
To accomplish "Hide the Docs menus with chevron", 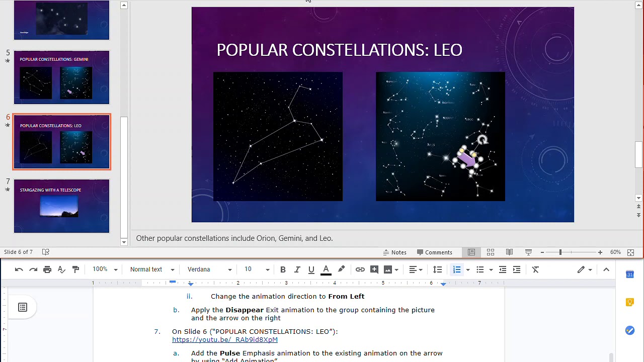I will (606, 269).
